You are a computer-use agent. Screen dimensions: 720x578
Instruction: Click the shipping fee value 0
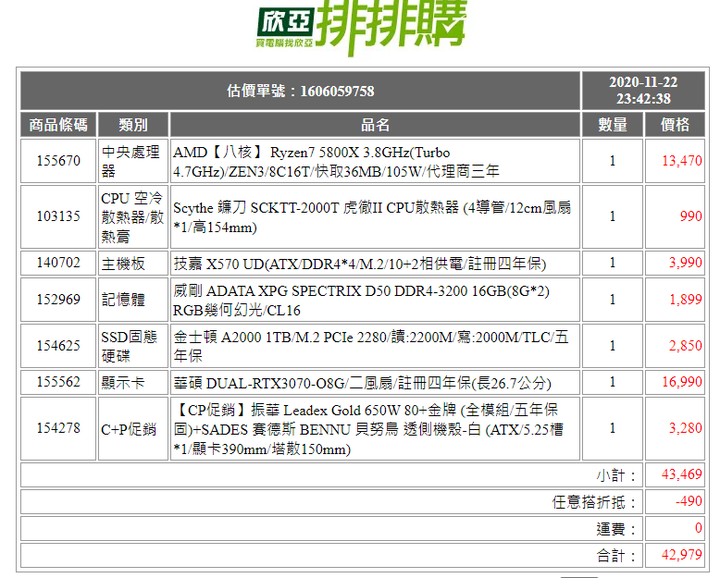pyautogui.click(x=698, y=528)
